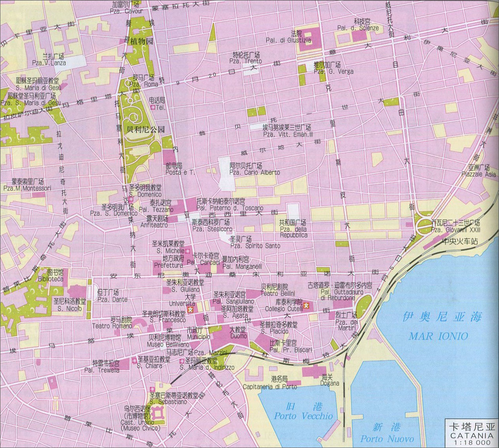
Task: Click the Pza. Stesicoro label
Action: [212, 229]
